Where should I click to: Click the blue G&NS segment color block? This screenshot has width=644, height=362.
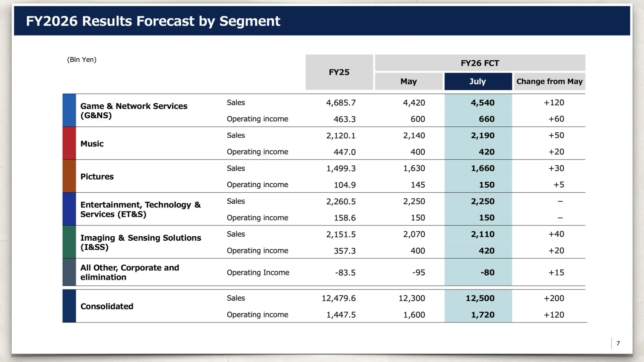coord(69,110)
